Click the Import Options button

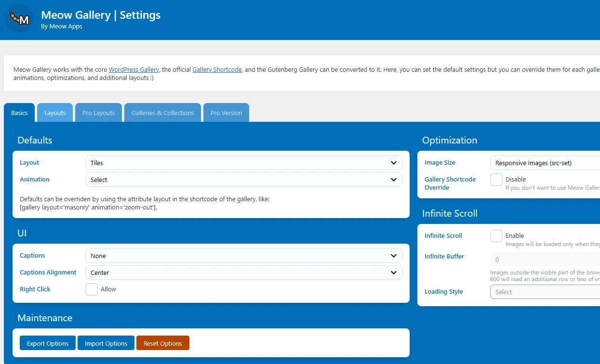click(x=106, y=343)
